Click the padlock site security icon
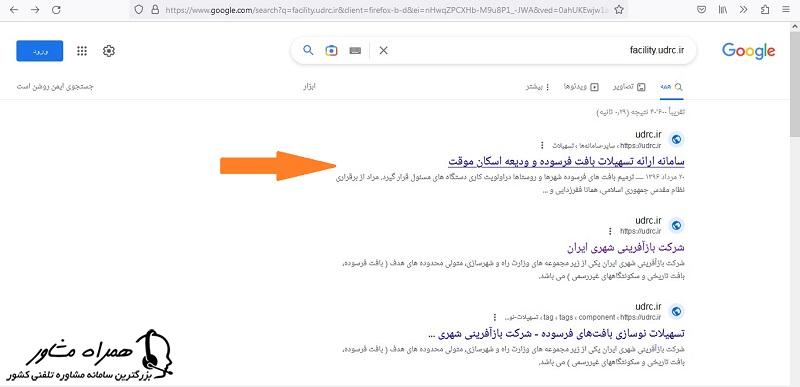Image resolution: width=800 pixels, height=387 pixels. (x=155, y=10)
